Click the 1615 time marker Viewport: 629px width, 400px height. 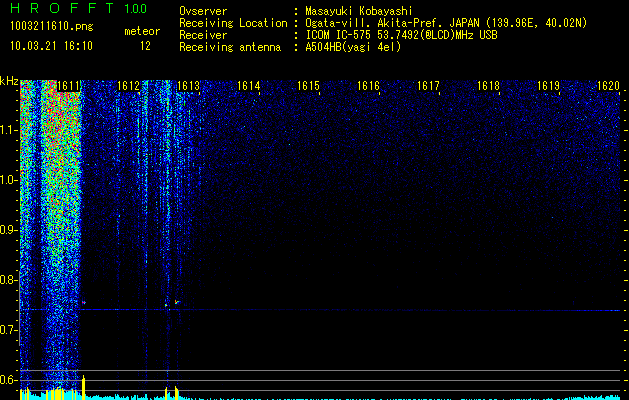click(308, 86)
